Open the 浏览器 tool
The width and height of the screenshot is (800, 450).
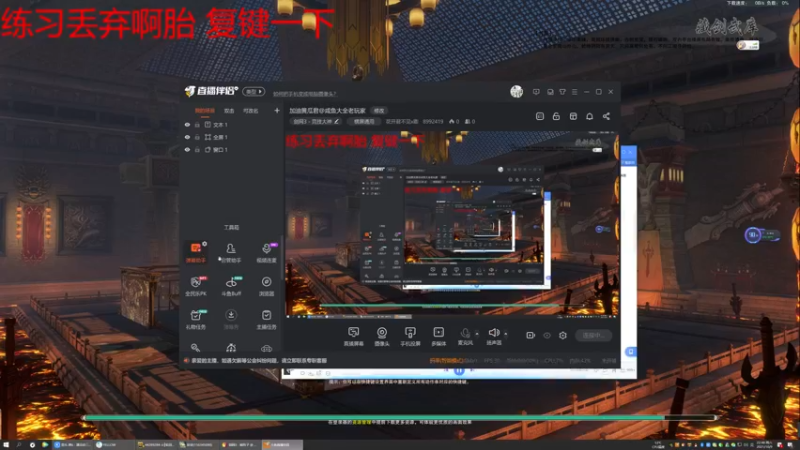[266, 286]
